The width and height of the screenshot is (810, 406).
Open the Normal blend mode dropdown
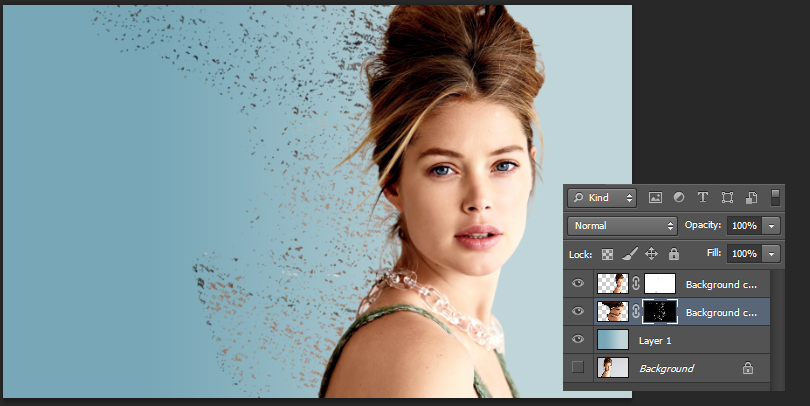(622, 226)
